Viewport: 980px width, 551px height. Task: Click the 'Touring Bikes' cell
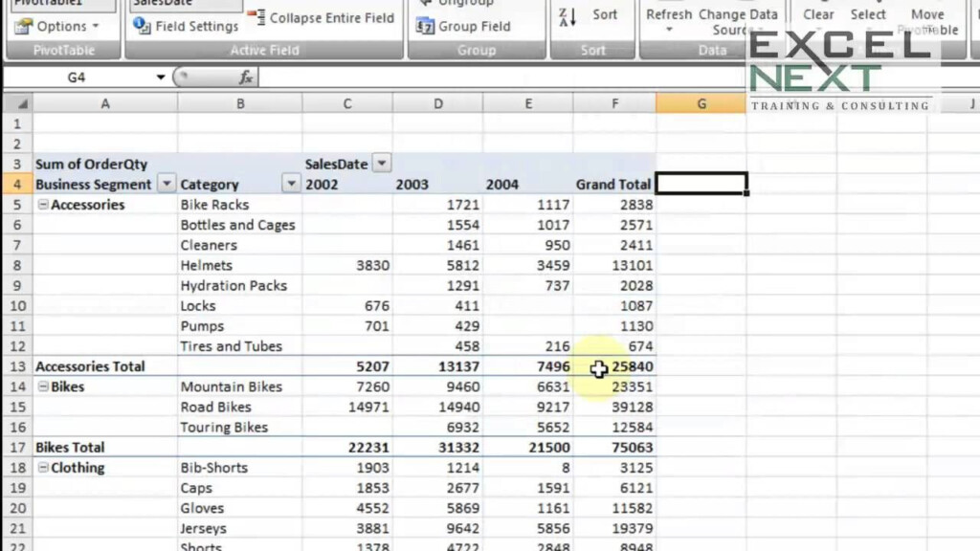point(240,428)
